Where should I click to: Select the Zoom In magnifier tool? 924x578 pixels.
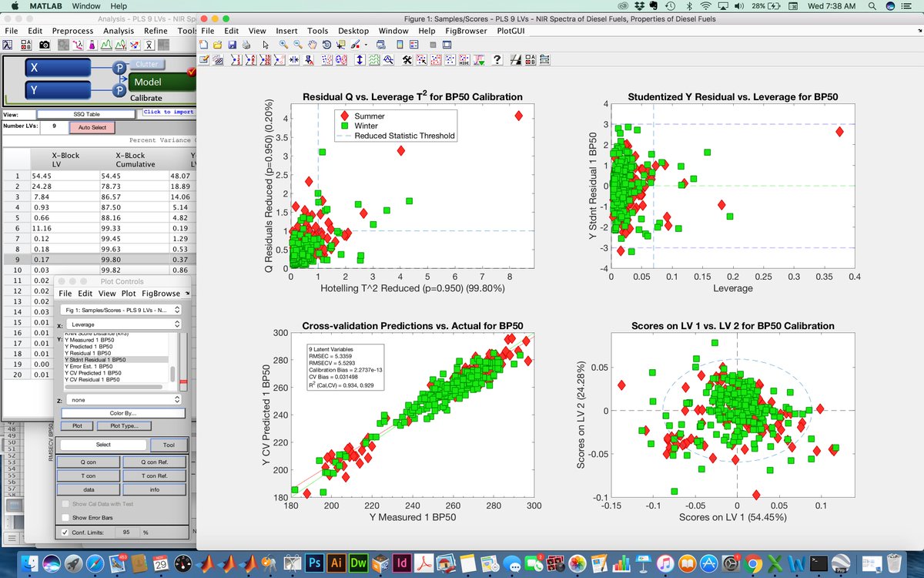pyautogui.click(x=283, y=45)
